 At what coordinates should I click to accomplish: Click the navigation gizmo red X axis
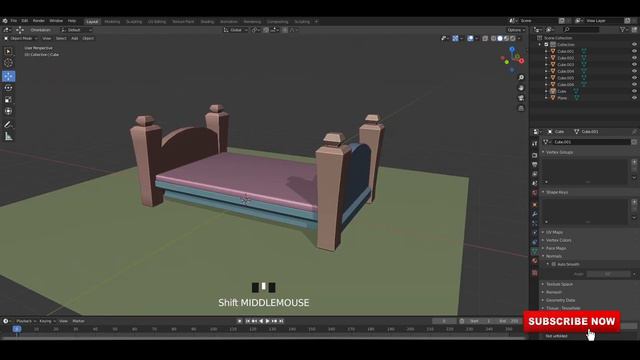(521, 61)
